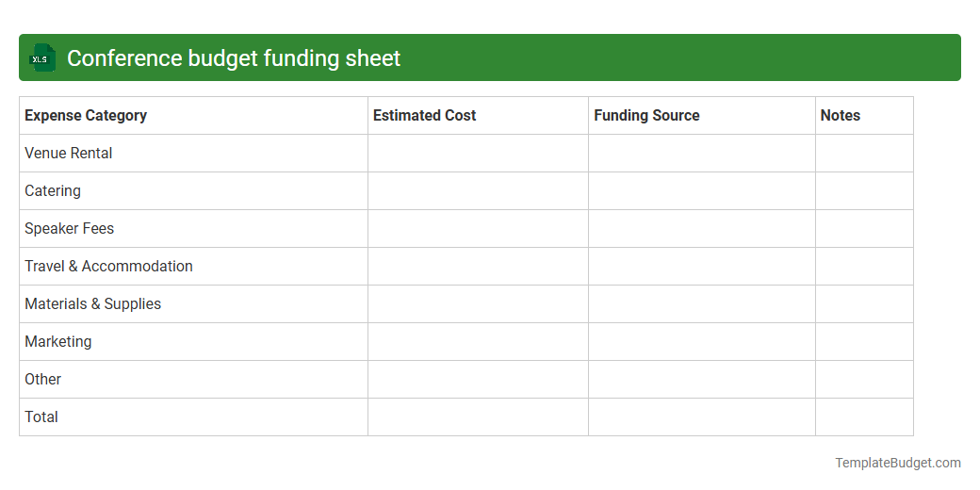Click Notes cell for Speaker Fees
Screen dimensions: 980x490
pos(864,229)
